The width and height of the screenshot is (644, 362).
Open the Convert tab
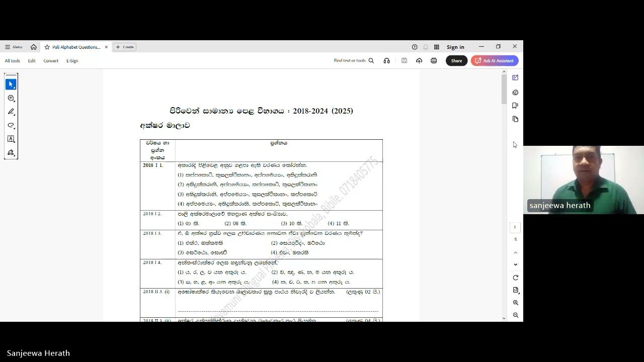(51, 61)
